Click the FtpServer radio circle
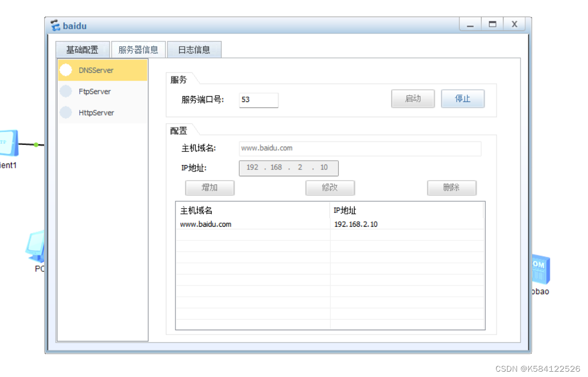This screenshot has height=377, width=588. point(66,91)
